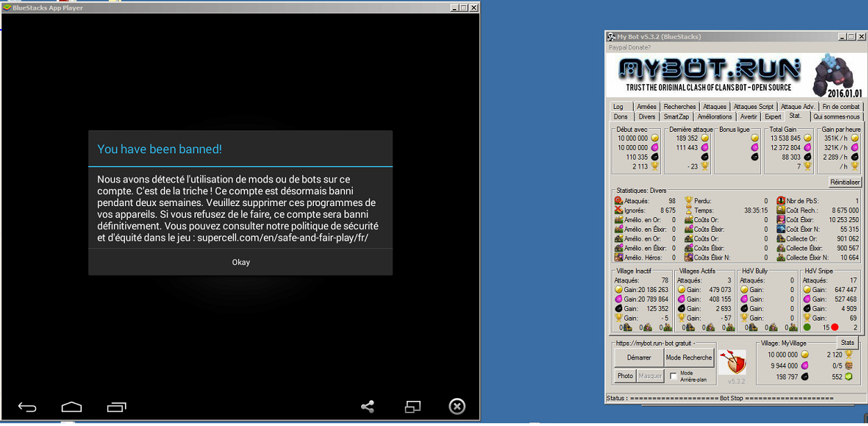868x426 pixels.
Task: Click the v5.3.2 version label
Action: pyautogui.click(x=736, y=381)
